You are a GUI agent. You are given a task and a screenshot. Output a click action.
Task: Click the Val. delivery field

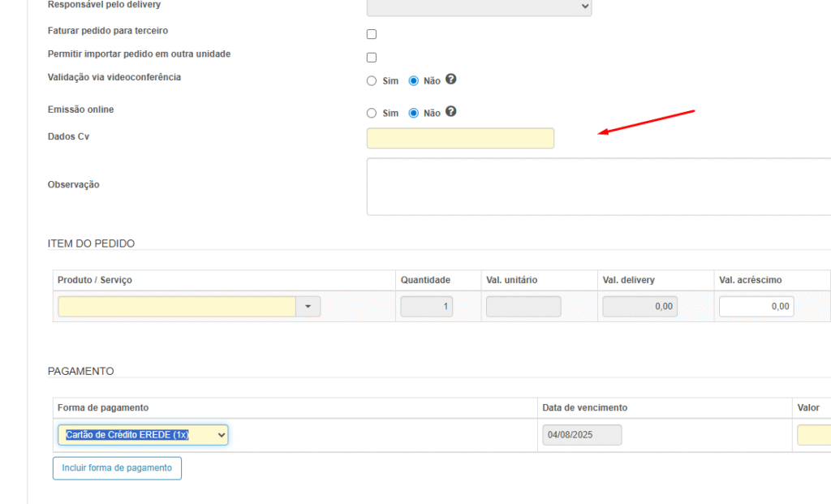639,307
